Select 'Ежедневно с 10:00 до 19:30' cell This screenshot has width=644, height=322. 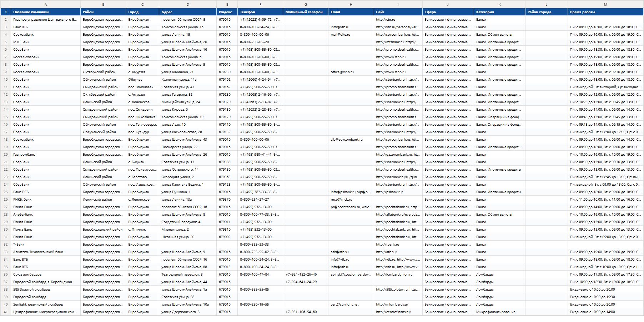click(605, 297)
